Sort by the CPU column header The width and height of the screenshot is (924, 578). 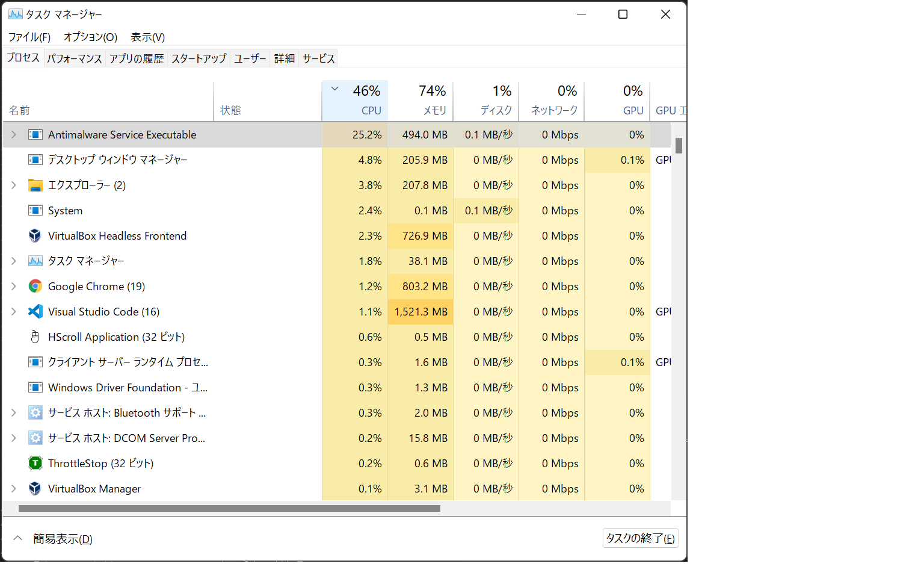[355, 101]
